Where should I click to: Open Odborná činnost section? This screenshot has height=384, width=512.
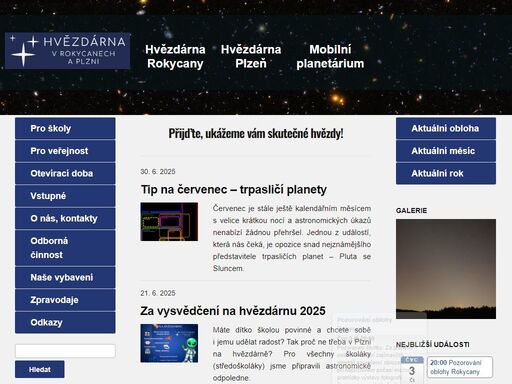[x=65, y=248]
